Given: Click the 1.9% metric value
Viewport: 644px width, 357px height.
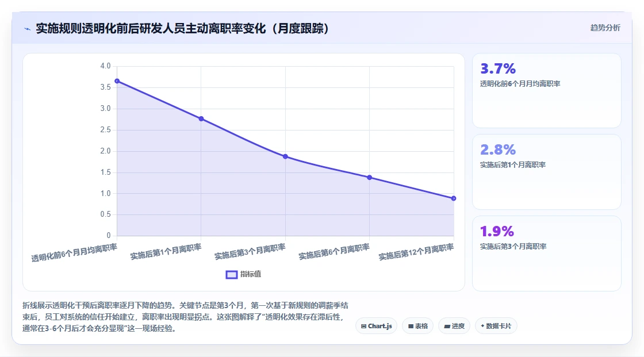Looking at the screenshot, I should click(x=497, y=231).
